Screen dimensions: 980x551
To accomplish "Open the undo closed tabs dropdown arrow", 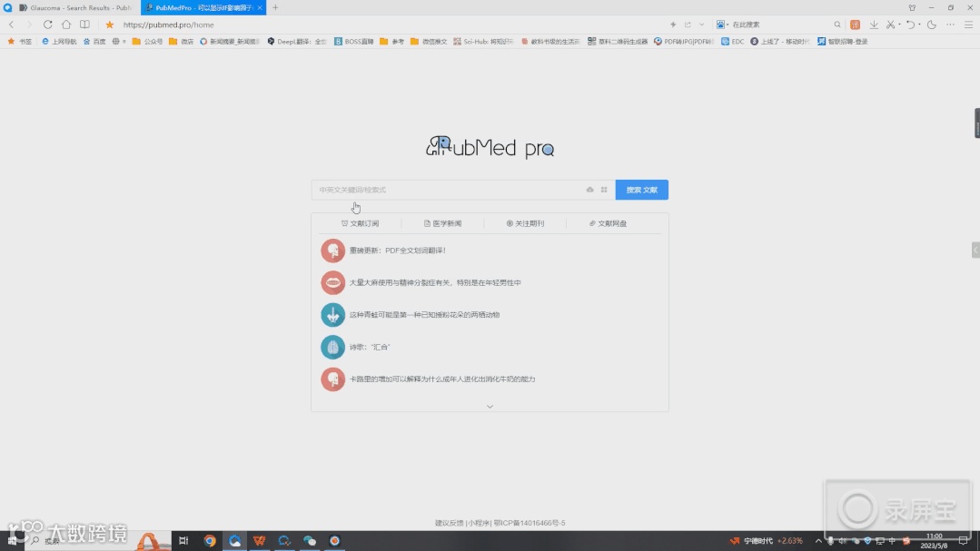I will click(x=919, y=25).
